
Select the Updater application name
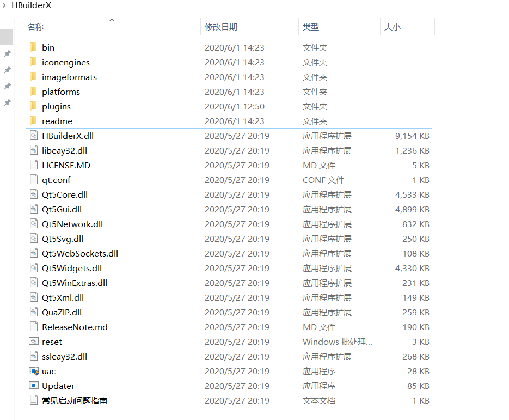click(x=58, y=386)
